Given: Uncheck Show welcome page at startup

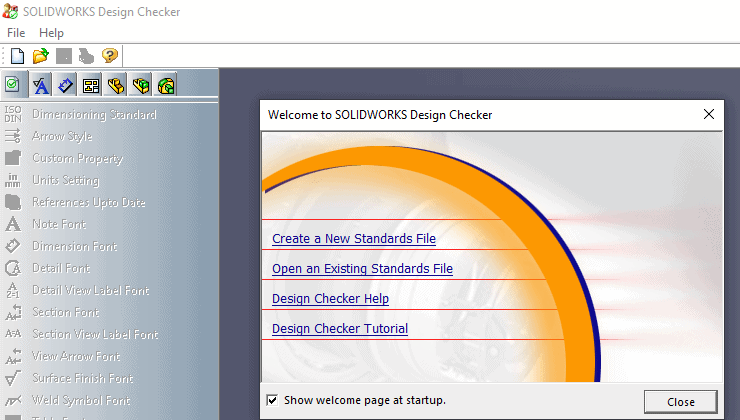Looking at the screenshot, I should click(x=272, y=400).
